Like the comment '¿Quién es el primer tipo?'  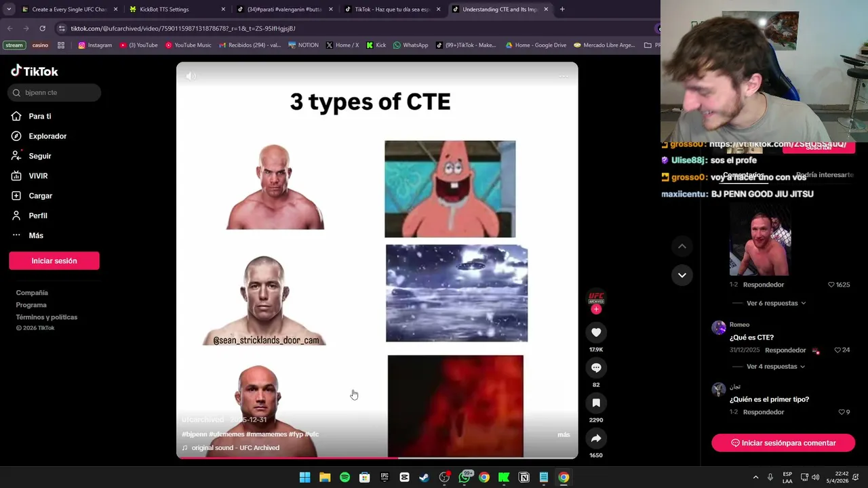click(x=842, y=412)
